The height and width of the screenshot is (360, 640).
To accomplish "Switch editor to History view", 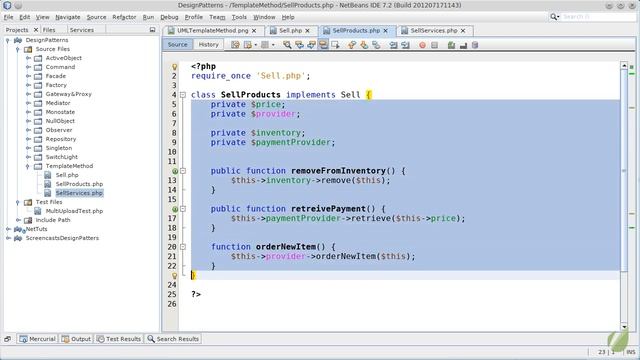I will pos(209,44).
